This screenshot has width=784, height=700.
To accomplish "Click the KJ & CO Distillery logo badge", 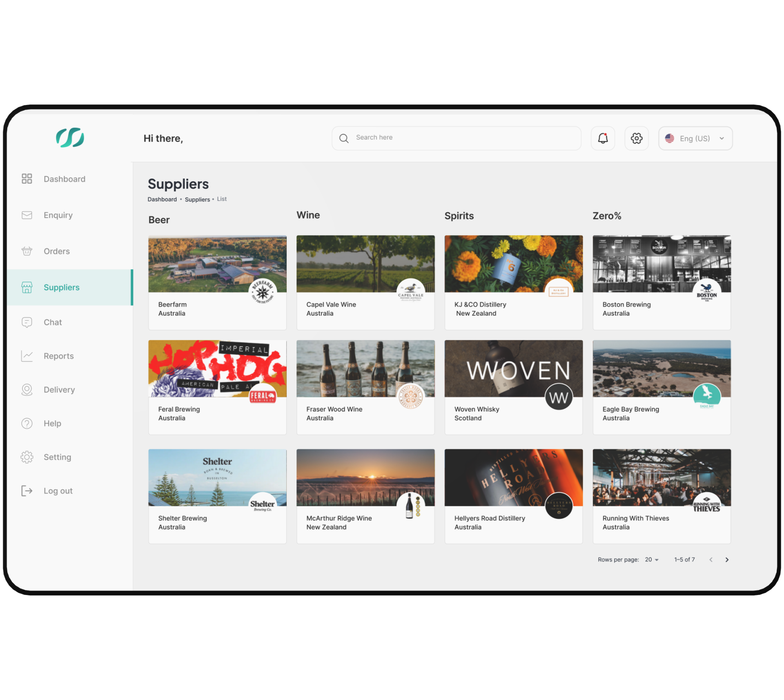I will pos(559,292).
